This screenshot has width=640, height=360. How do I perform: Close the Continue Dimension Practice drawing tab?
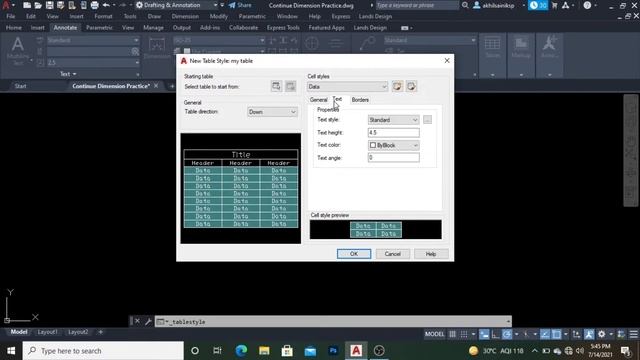(156, 86)
